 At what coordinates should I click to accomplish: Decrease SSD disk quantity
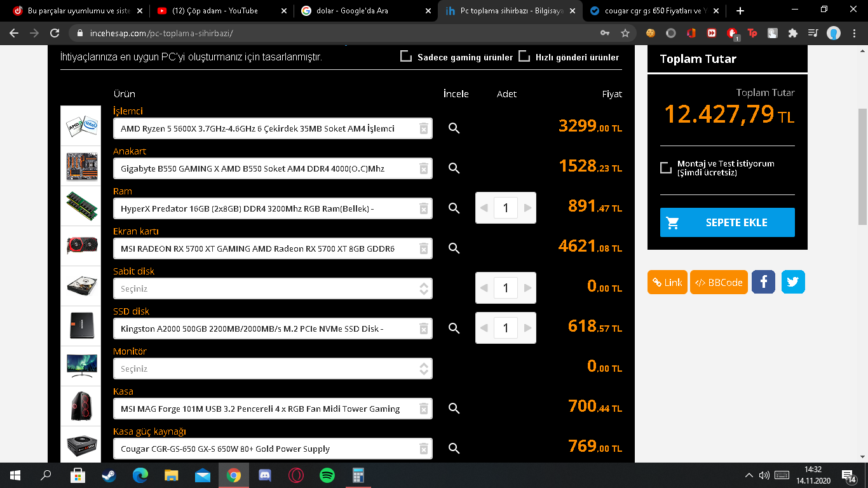pyautogui.click(x=484, y=328)
